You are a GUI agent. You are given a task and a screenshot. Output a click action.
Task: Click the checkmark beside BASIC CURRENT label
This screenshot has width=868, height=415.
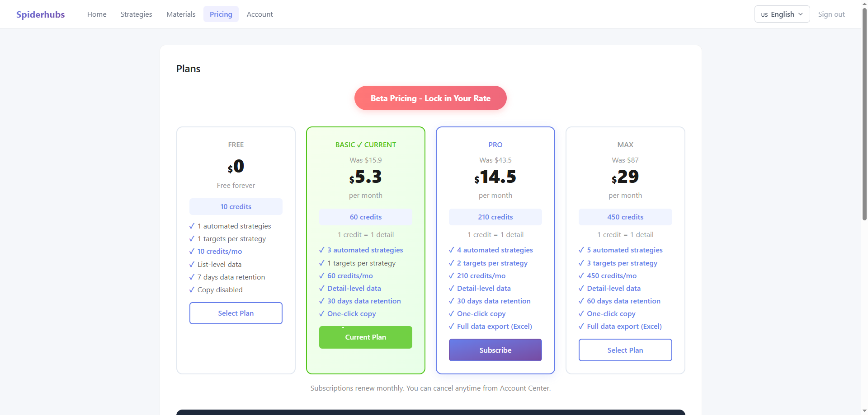[x=359, y=145]
